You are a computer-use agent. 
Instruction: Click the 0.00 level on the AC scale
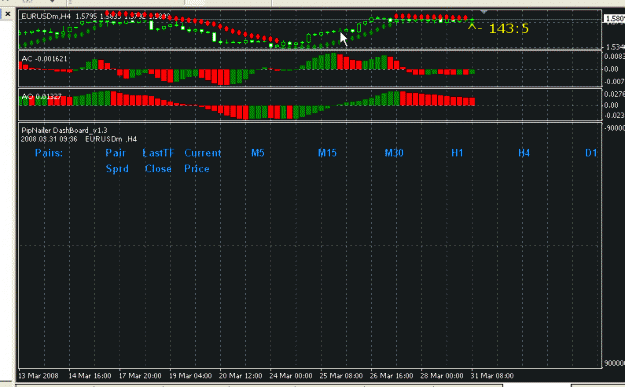click(611, 69)
